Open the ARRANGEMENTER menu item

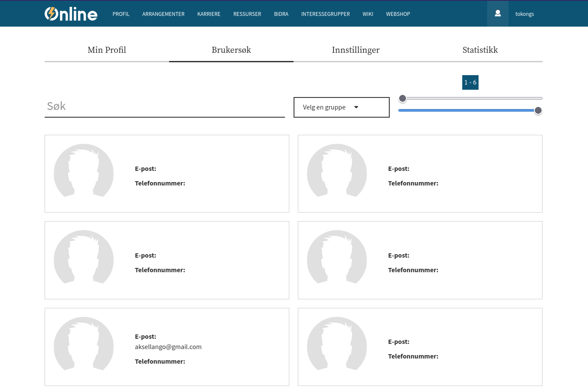(163, 14)
